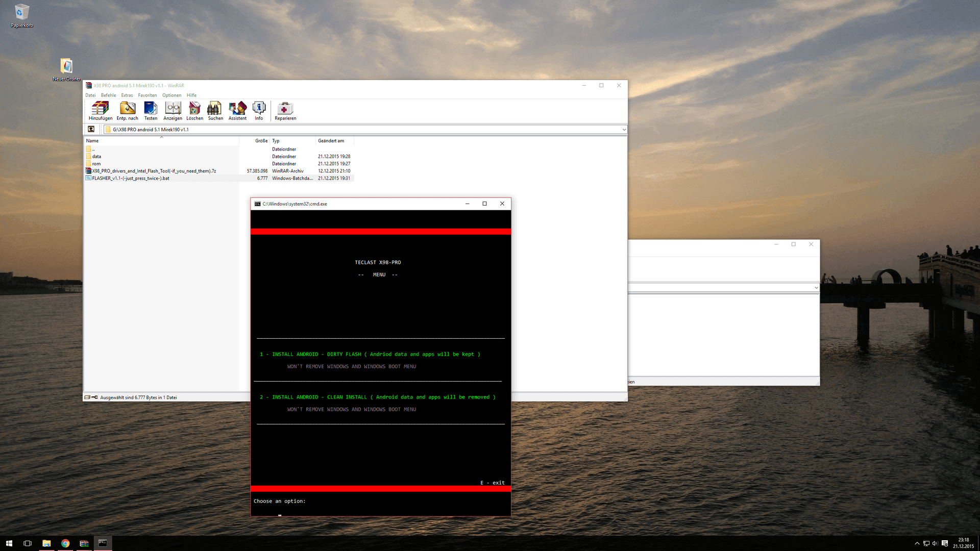Open Chrome from the taskbar
Screen dimensions: 980x551
click(x=65, y=543)
